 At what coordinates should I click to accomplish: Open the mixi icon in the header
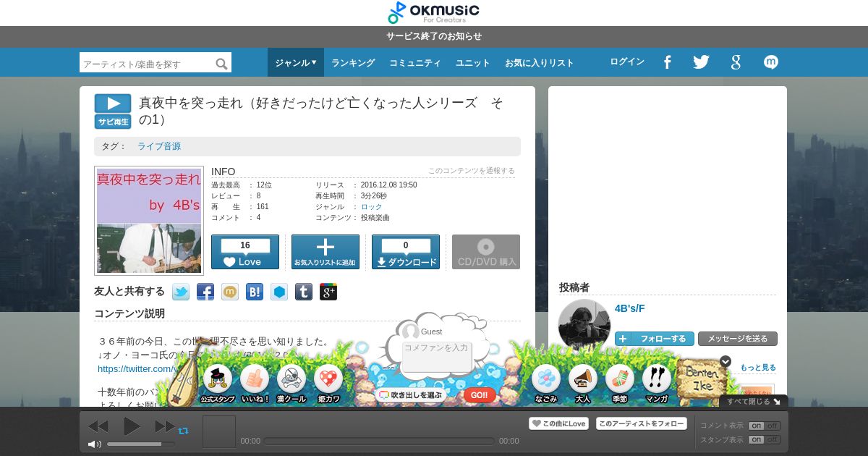tap(771, 62)
